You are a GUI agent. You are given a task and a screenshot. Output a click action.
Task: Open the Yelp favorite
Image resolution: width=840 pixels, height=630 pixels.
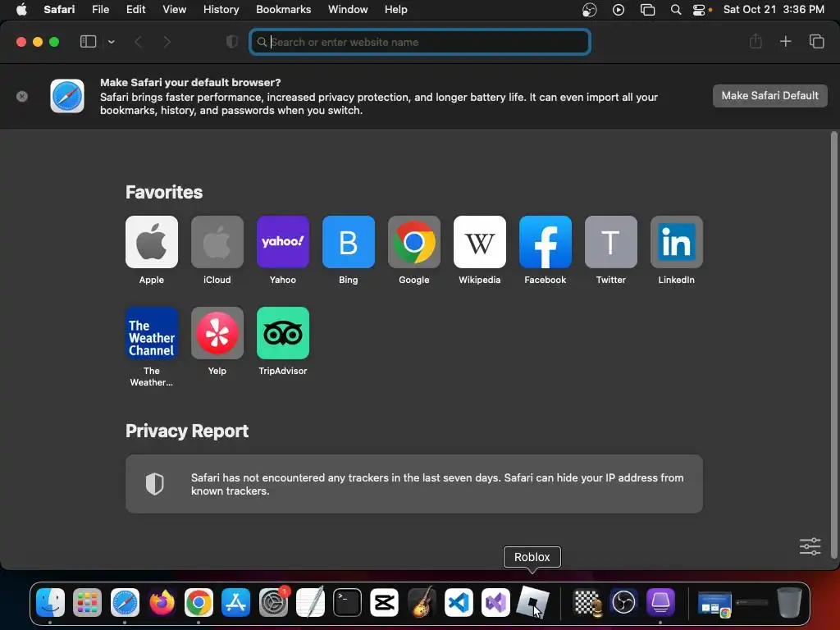(217, 333)
